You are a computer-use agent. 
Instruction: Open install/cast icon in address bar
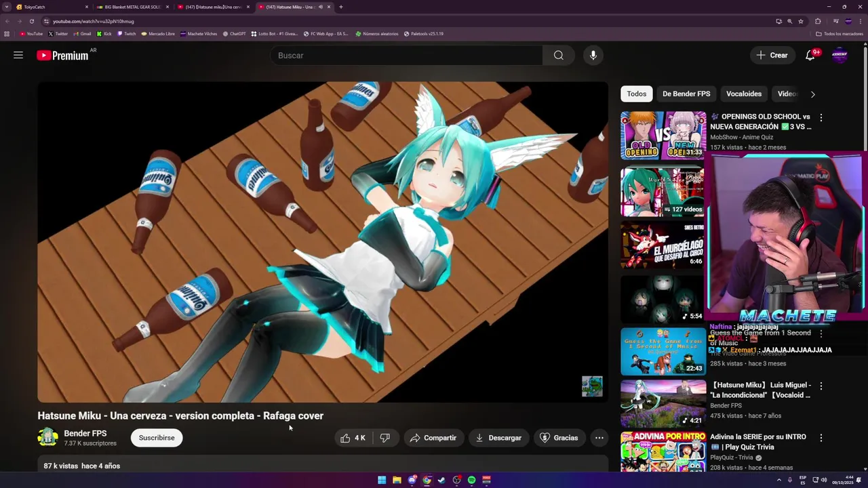point(778,21)
